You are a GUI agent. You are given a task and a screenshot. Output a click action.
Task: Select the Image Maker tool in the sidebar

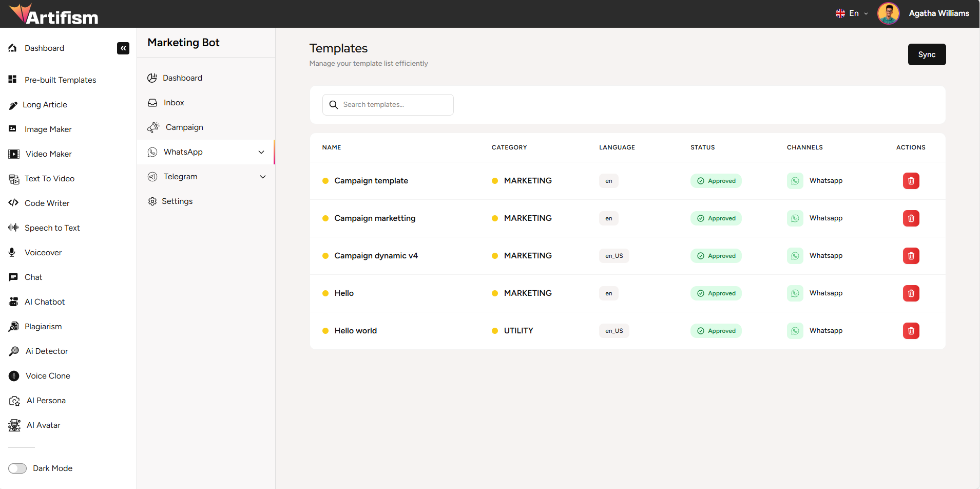point(48,129)
